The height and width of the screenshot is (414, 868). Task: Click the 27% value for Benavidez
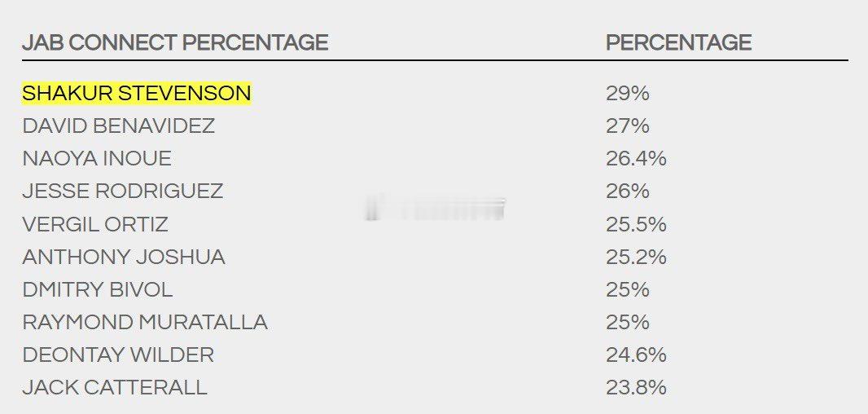[628, 126]
